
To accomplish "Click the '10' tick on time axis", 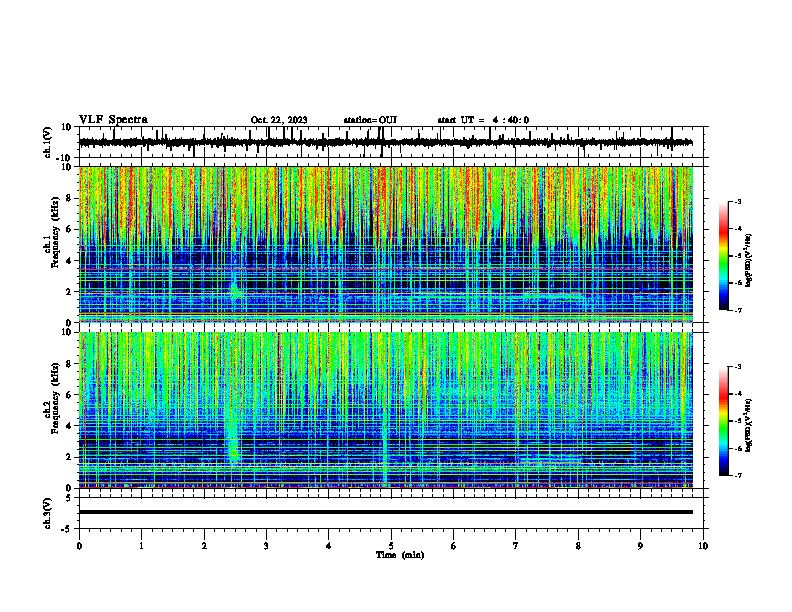I will (703, 546).
